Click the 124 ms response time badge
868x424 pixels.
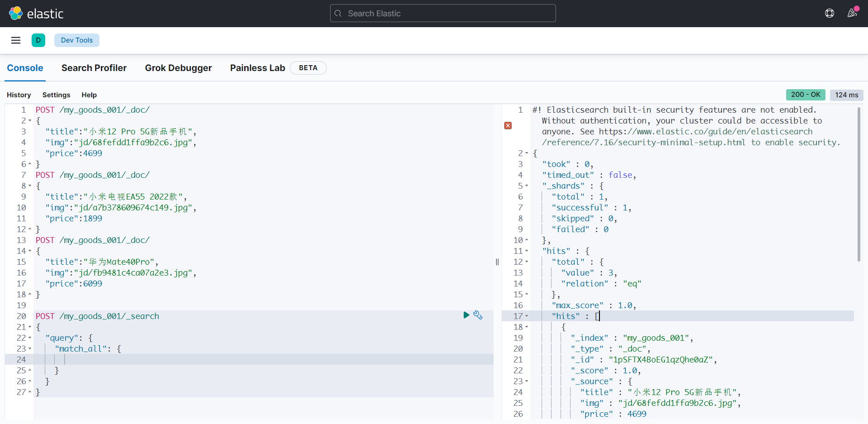(x=847, y=95)
